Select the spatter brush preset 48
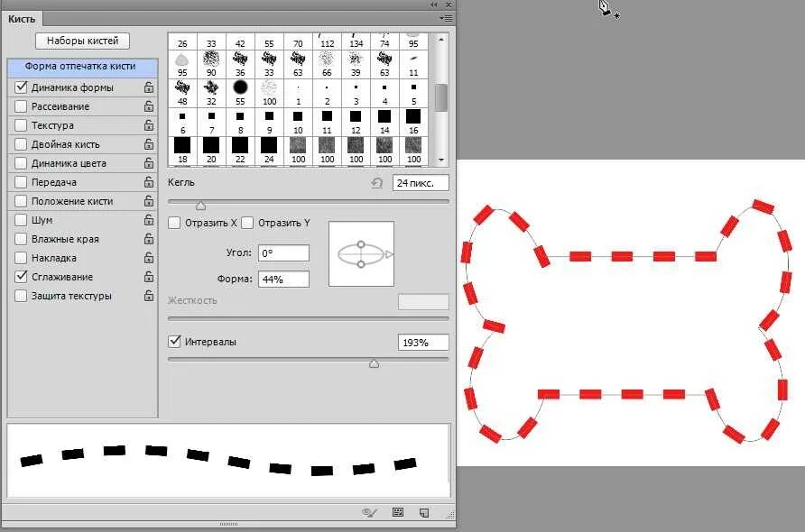The height and width of the screenshot is (532, 805). click(182, 93)
